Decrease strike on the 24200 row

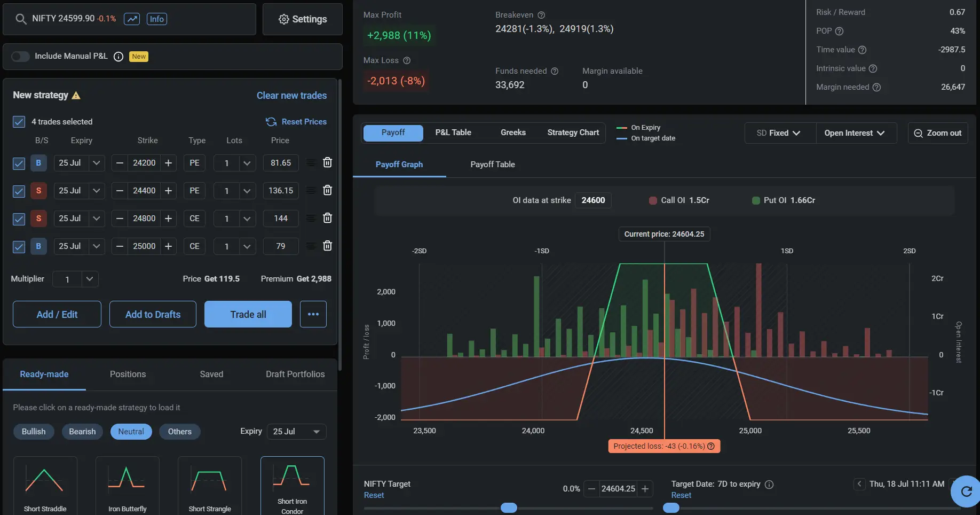(x=120, y=163)
